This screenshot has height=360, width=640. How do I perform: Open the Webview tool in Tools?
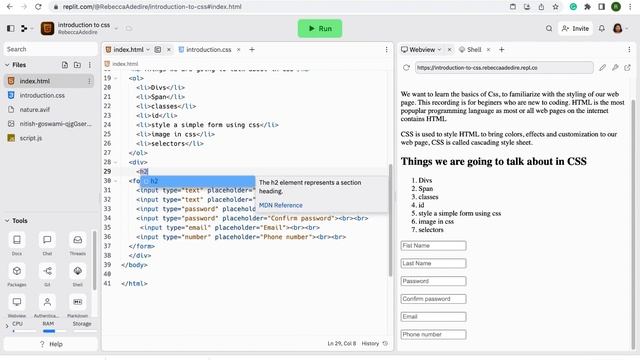click(x=17, y=302)
